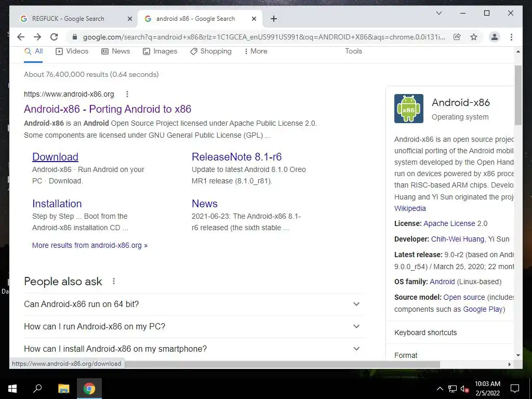Click the share page icon in address bar
The image size is (532, 399).
pyautogui.click(x=457, y=37)
